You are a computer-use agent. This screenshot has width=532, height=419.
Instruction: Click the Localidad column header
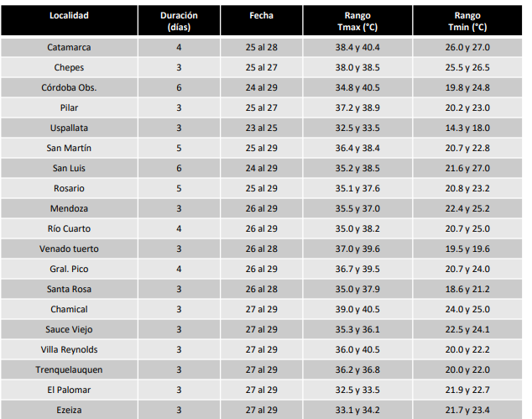(x=69, y=20)
